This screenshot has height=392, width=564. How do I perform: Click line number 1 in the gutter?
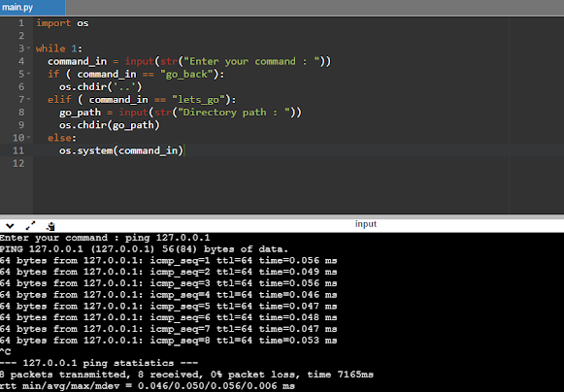[21, 23]
